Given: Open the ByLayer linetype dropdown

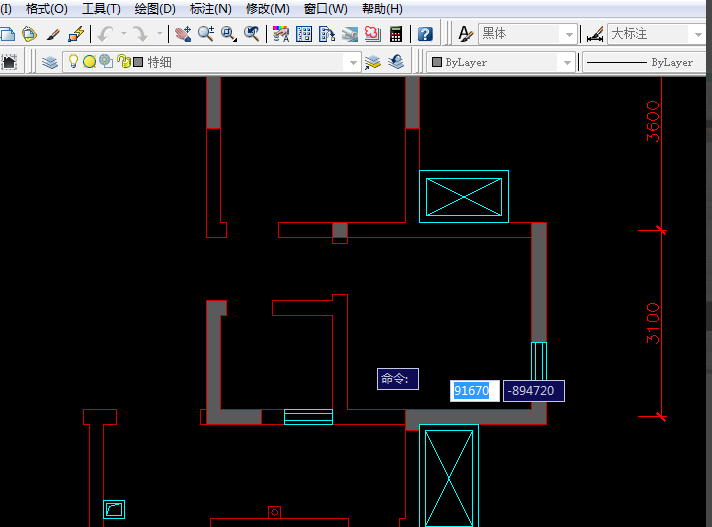Looking at the screenshot, I should point(643,62).
